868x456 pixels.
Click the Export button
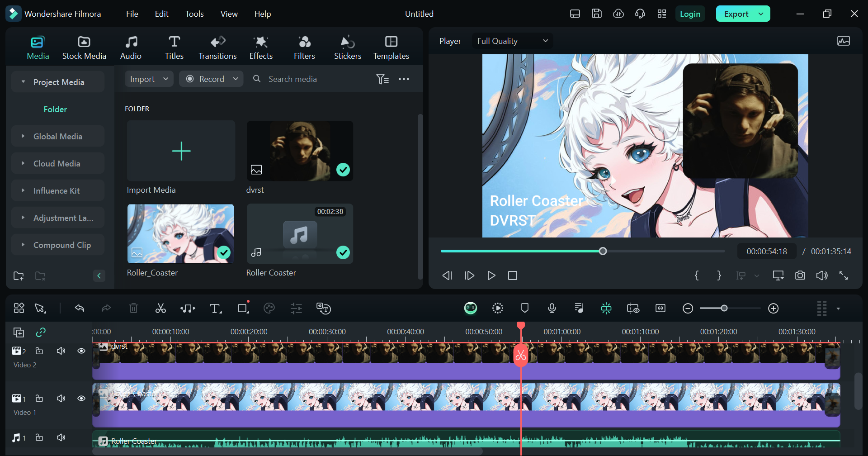pos(736,14)
